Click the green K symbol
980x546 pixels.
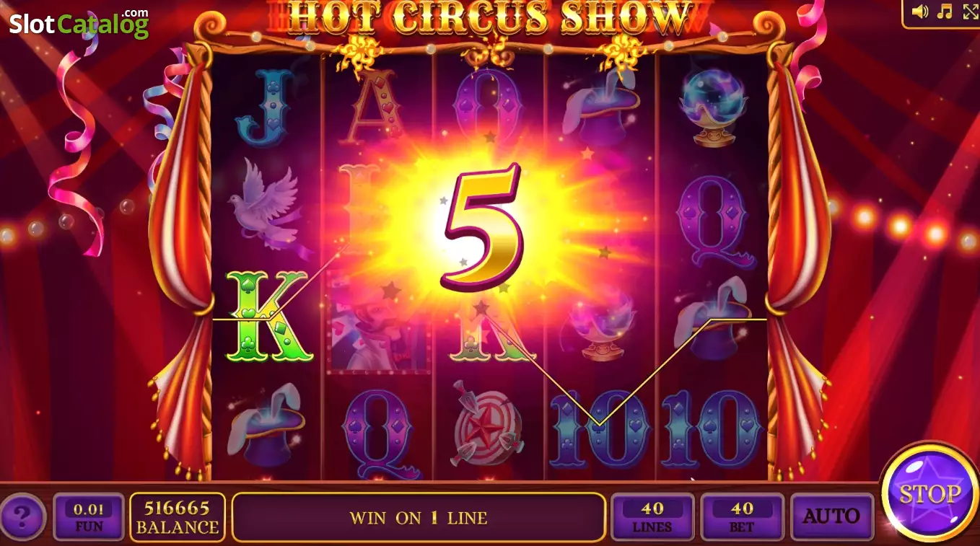[x=268, y=316]
